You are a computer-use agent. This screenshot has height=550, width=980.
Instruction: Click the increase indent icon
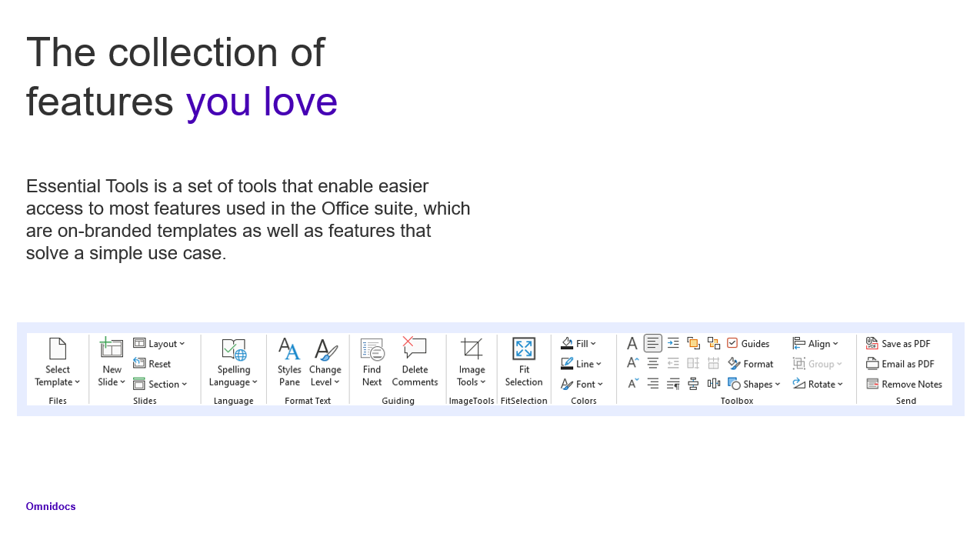point(673,343)
